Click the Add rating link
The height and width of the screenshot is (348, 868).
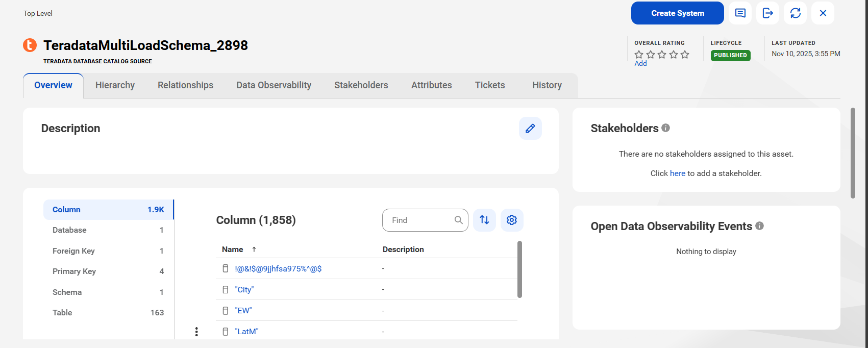click(640, 64)
